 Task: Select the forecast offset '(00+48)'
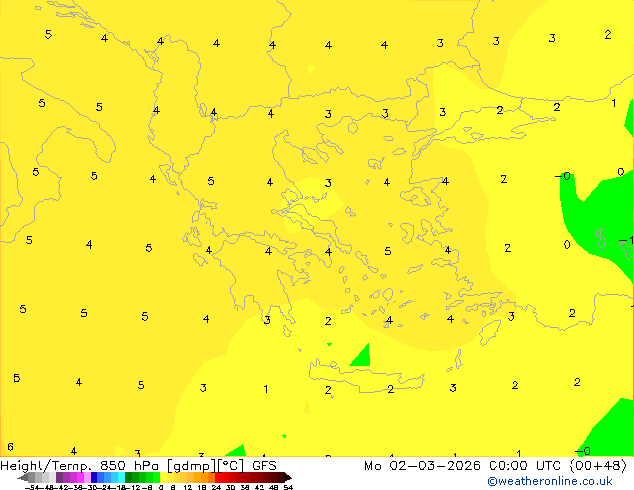[x=598, y=466]
